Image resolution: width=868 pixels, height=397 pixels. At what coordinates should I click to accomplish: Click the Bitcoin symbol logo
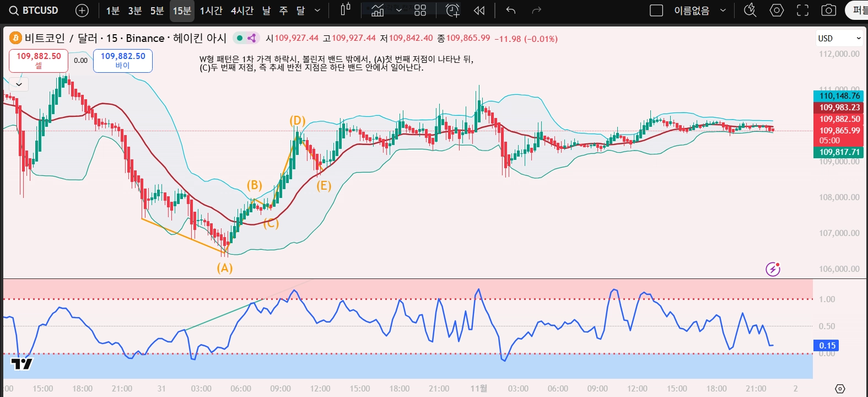click(15, 38)
